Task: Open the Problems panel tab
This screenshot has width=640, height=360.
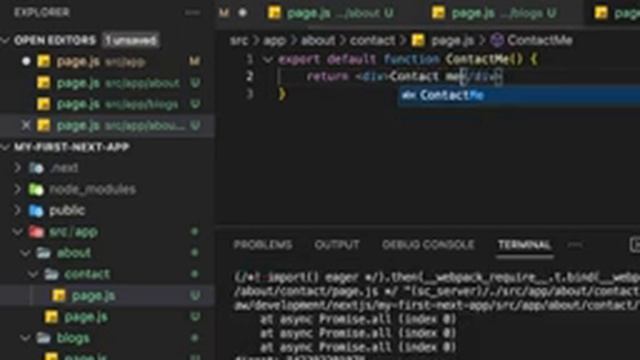Action: [x=263, y=244]
